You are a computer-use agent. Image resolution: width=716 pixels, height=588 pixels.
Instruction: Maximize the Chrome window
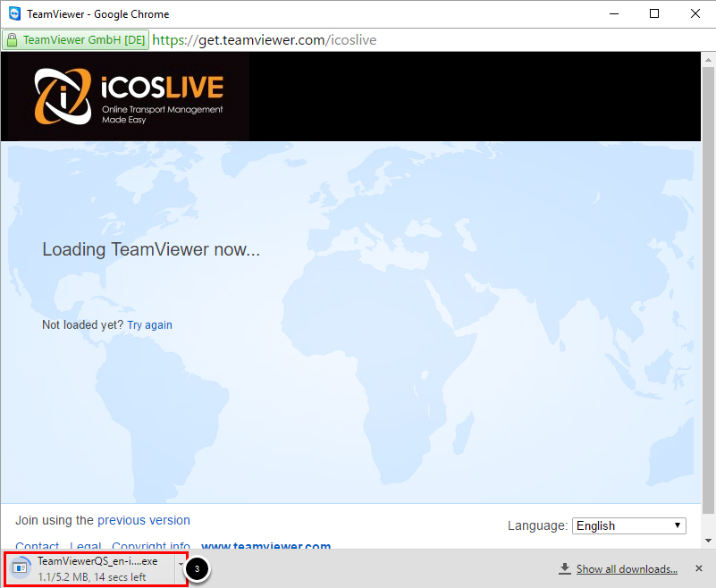654,13
